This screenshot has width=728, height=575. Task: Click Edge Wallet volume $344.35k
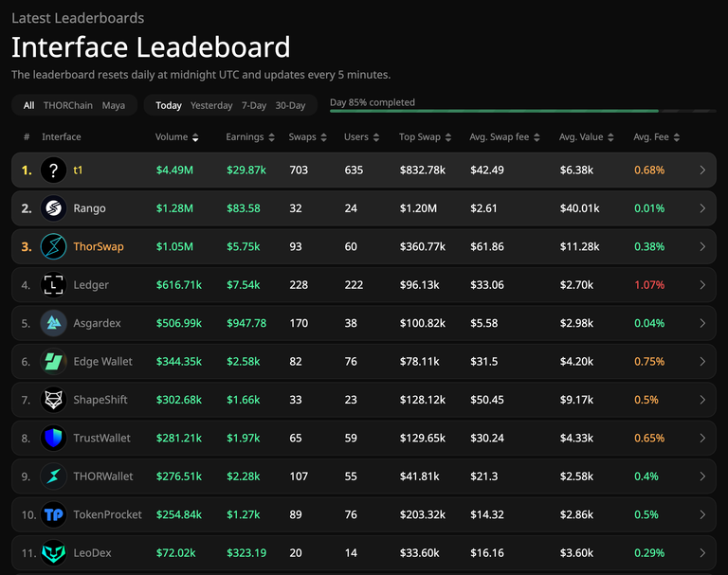click(x=179, y=362)
